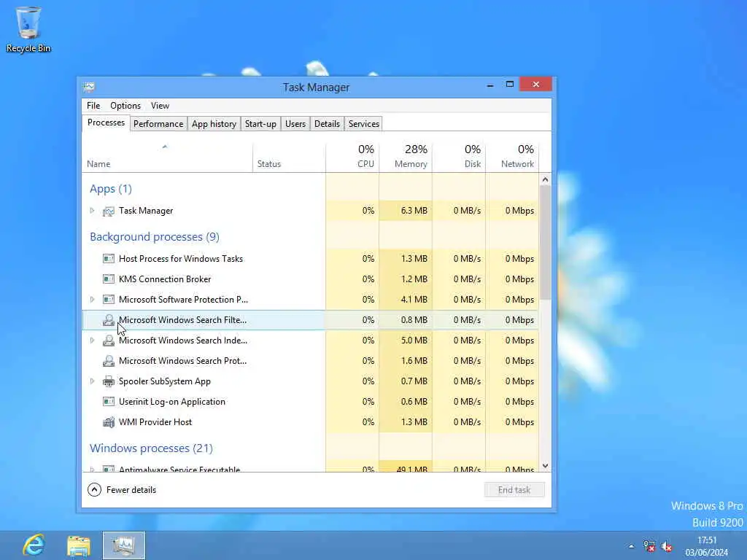The width and height of the screenshot is (747, 560).
Task: Minimize the Task Manager window
Action: click(x=490, y=85)
